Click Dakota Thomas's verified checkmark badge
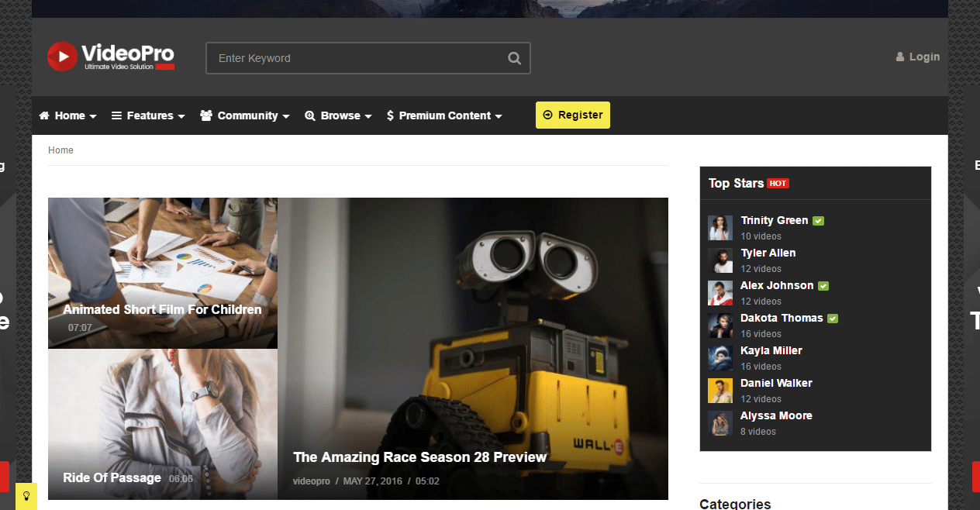This screenshot has width=980, height=510. pyautogui.click(x=833, y=319)
